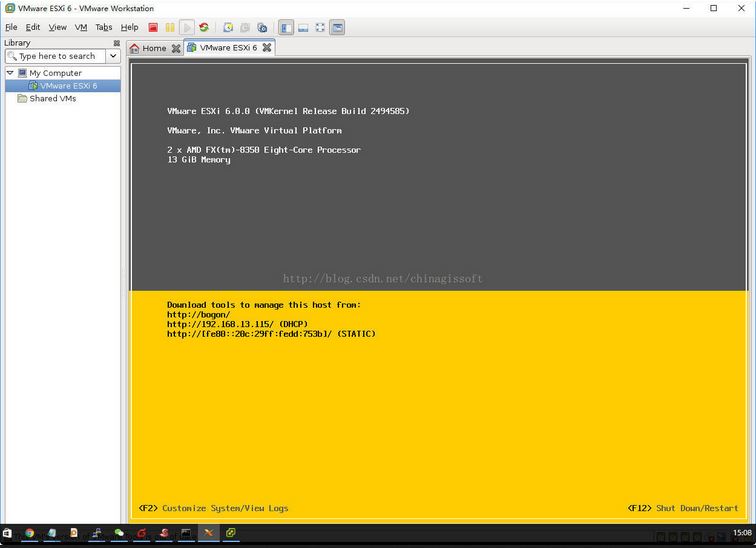Open the Start button on the taskbar
The width and height of the screenshot is (756, 548).
(7, 533)
